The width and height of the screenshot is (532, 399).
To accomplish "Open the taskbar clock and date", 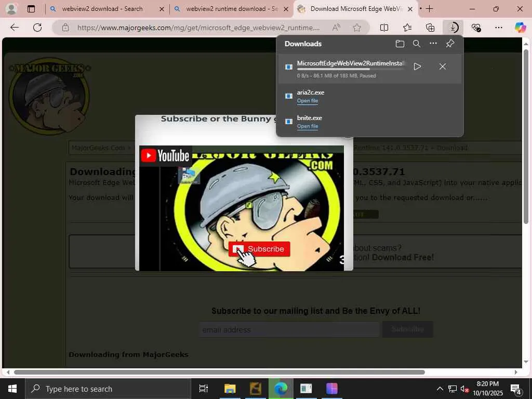I will click(x=487, y=389).
